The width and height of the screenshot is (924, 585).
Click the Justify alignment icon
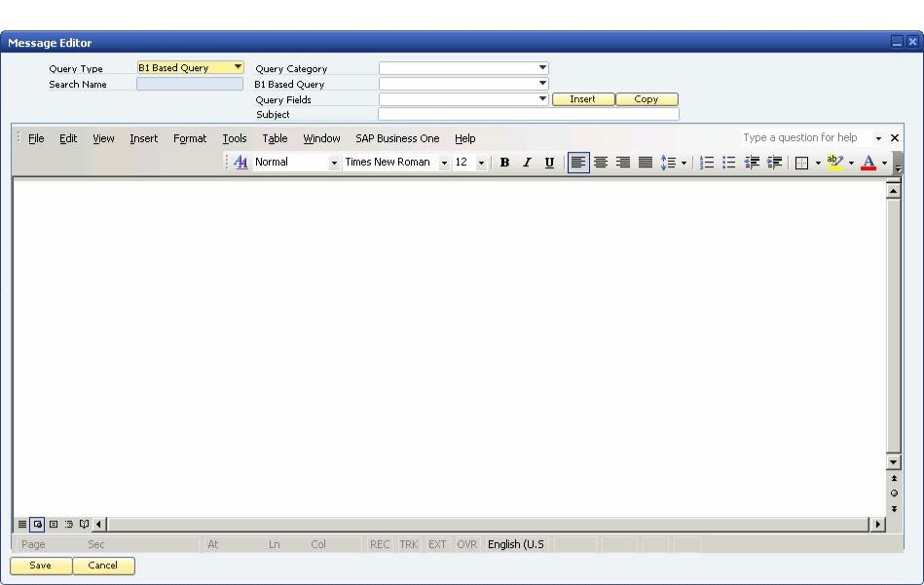646,163
